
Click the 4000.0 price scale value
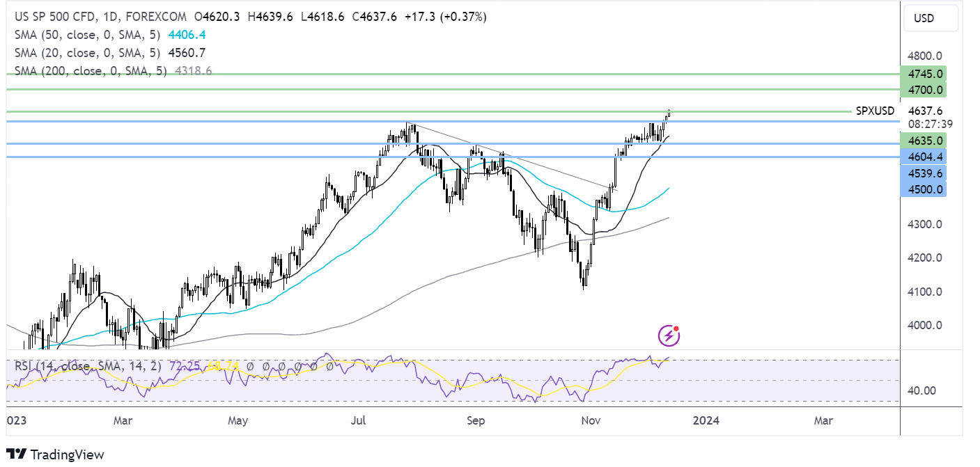click(926, 325)
